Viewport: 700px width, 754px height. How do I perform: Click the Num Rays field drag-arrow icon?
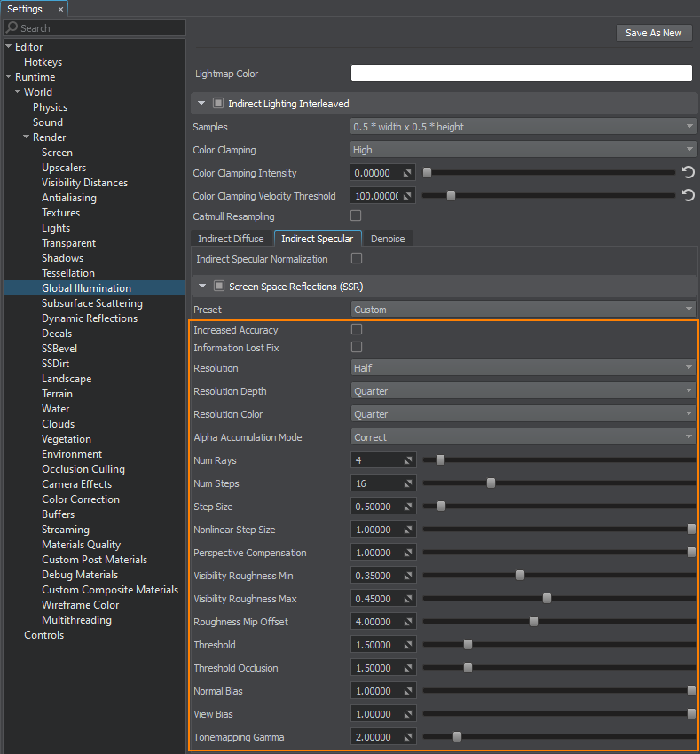[x=407, y=460]
